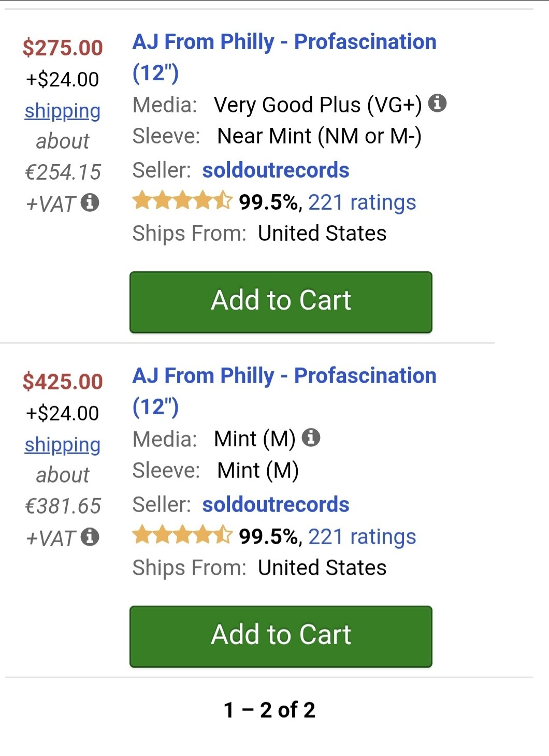Add the $425.00 Mint record to cart
549x756 pixels.
(281, 636)
